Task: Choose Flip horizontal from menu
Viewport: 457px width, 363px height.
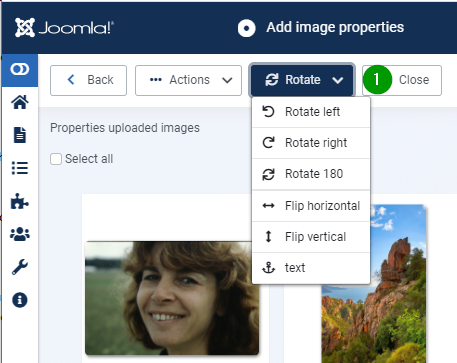Action: coord(311,206)
